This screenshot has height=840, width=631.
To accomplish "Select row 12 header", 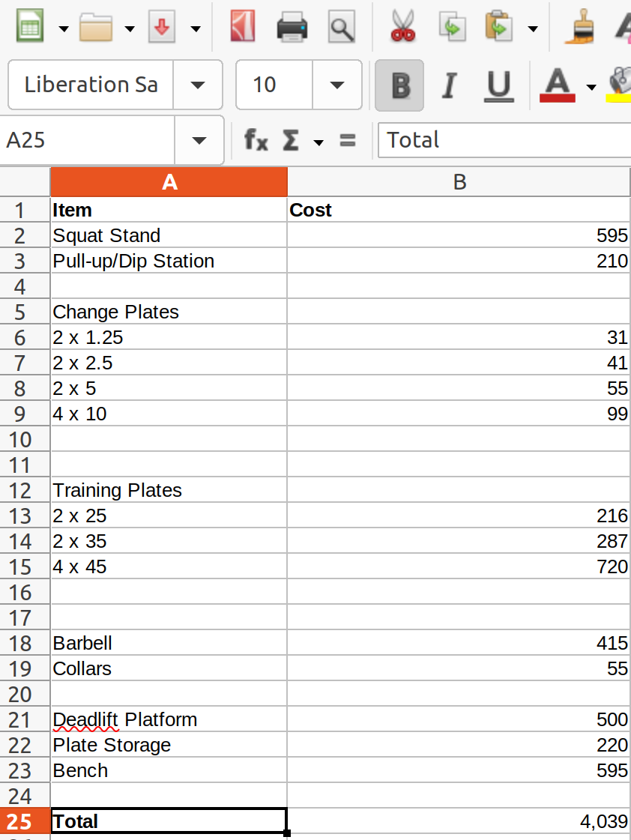I will 21,491.
